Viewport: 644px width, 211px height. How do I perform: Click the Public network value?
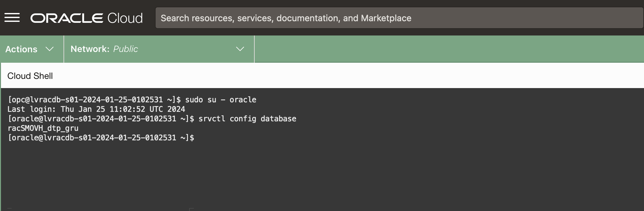125,49
